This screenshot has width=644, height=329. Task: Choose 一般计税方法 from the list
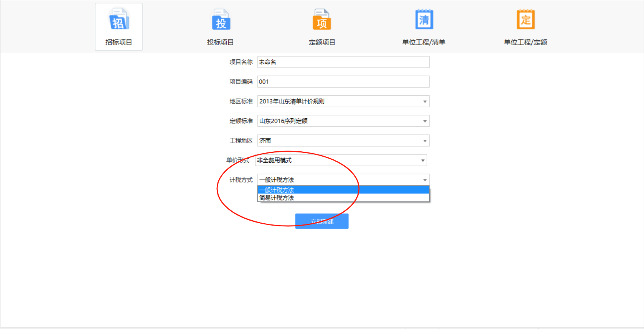[x=343, y=190]
